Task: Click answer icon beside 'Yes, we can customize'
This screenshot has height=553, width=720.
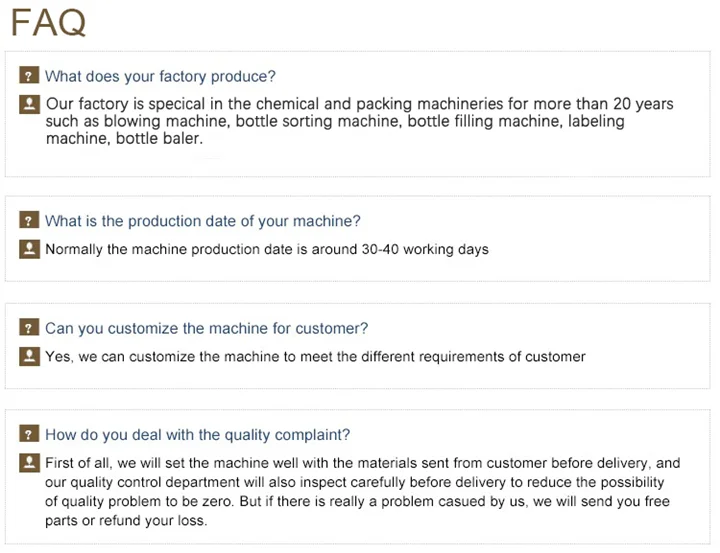Action: pos(29,355)
